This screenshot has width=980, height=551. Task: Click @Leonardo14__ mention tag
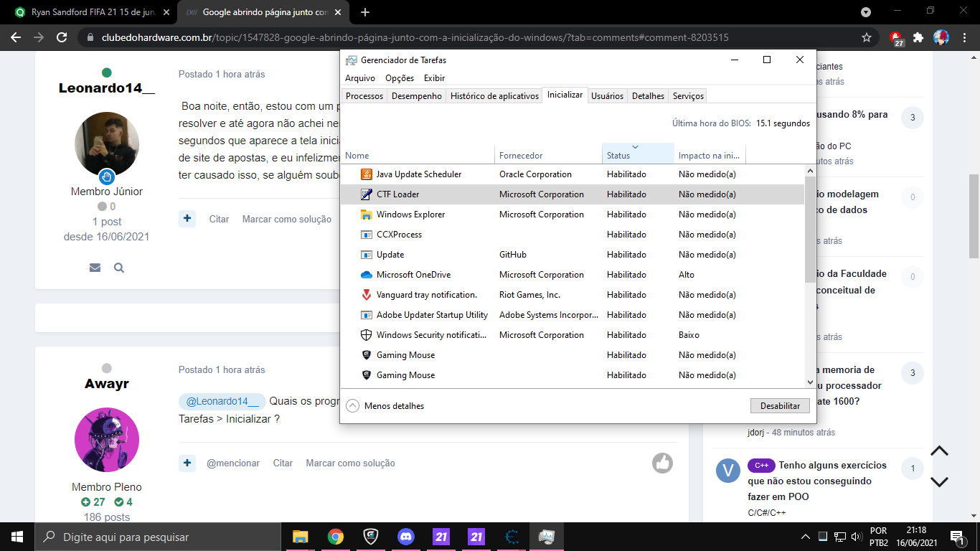click(x=222, y=401)
